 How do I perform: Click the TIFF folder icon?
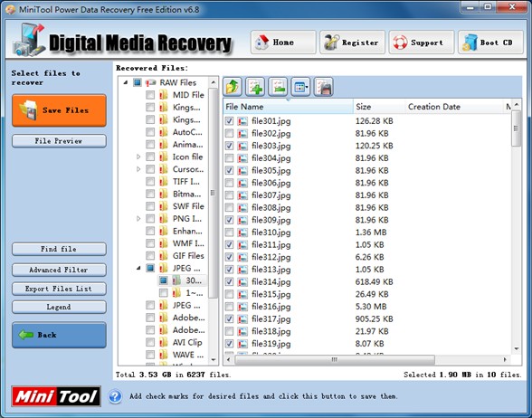[x=164, y=181]
